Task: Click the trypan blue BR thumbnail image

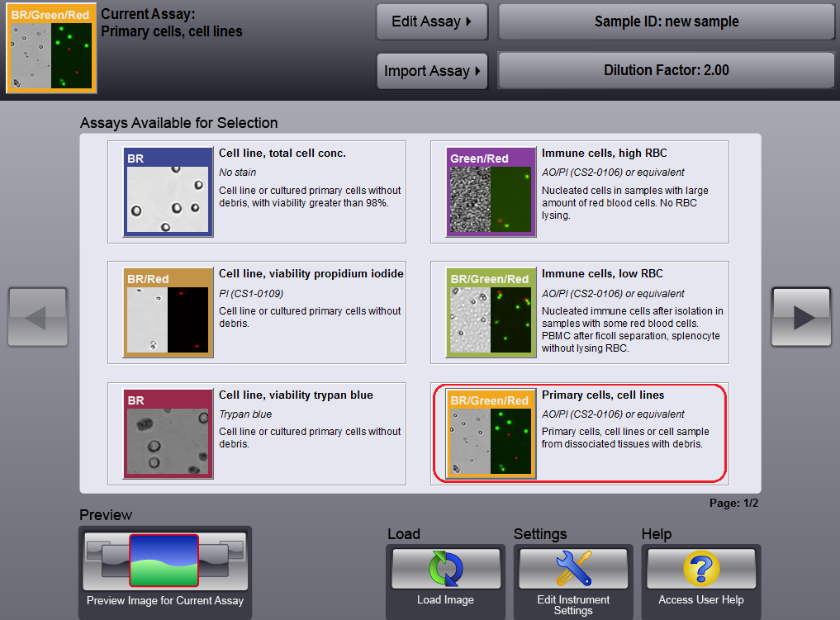Action: (x=168, y=434)
